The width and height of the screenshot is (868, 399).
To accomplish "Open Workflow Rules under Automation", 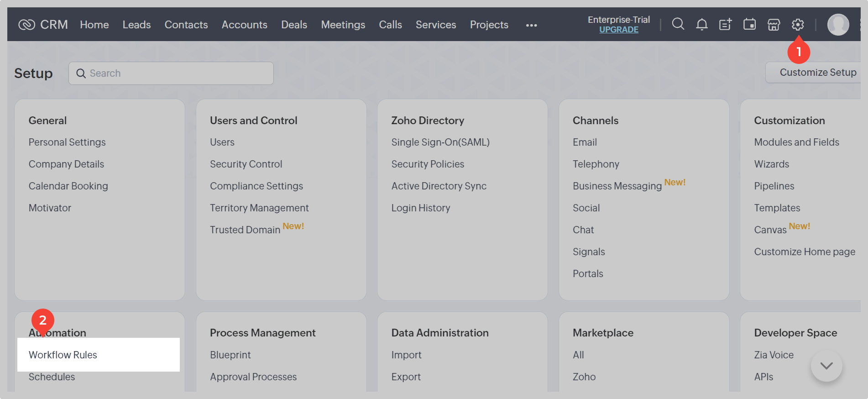I will tap(63, 355).
